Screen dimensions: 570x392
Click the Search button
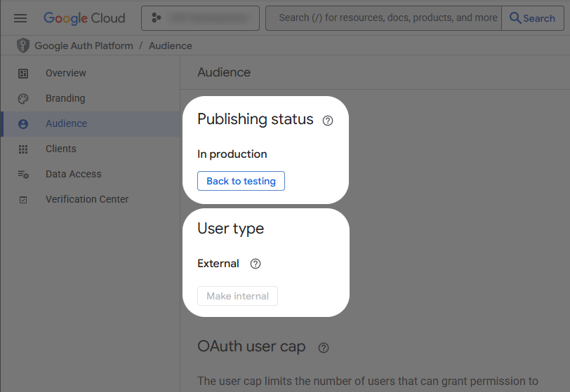533,18
